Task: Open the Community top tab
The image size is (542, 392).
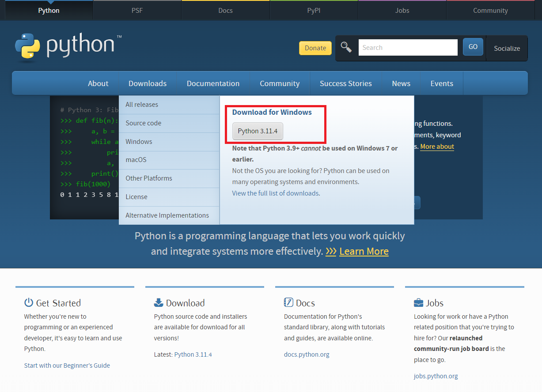Action: (490, 10)
